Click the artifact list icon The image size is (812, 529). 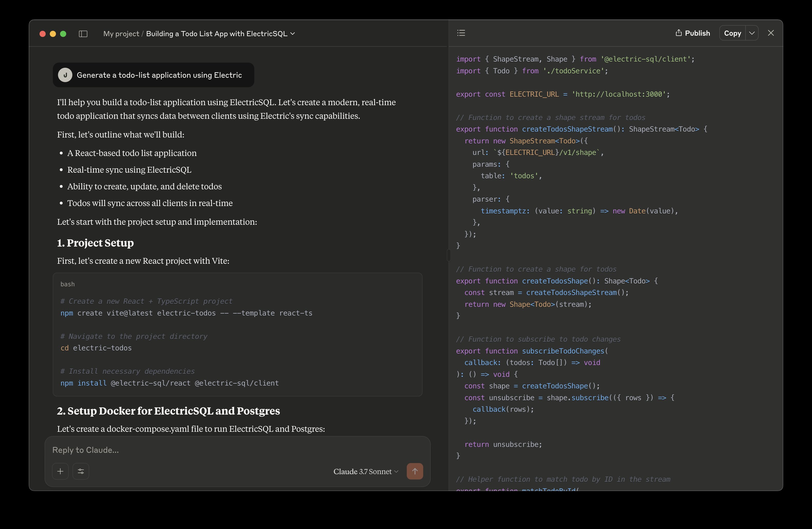click(x=461, y=33)
